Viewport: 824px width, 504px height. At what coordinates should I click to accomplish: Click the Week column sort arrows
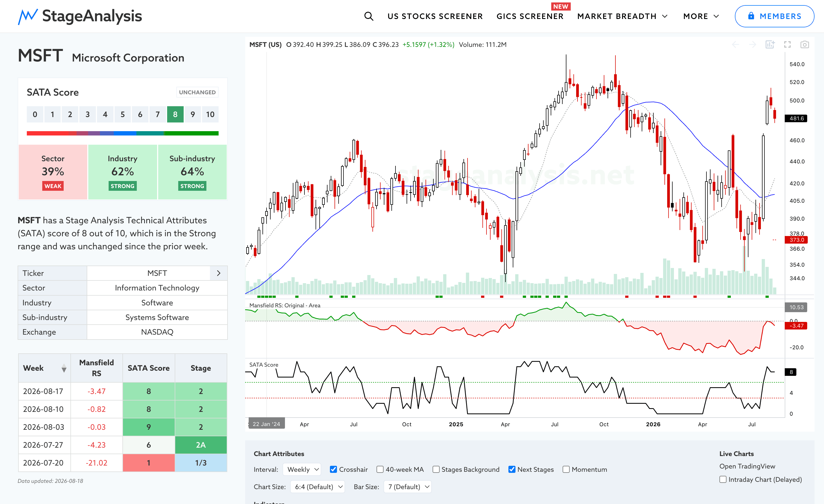point(64,368)
